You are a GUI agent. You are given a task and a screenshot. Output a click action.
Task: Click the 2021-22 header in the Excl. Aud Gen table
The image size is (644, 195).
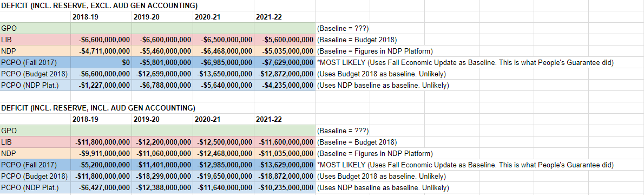tap(285, 17)
